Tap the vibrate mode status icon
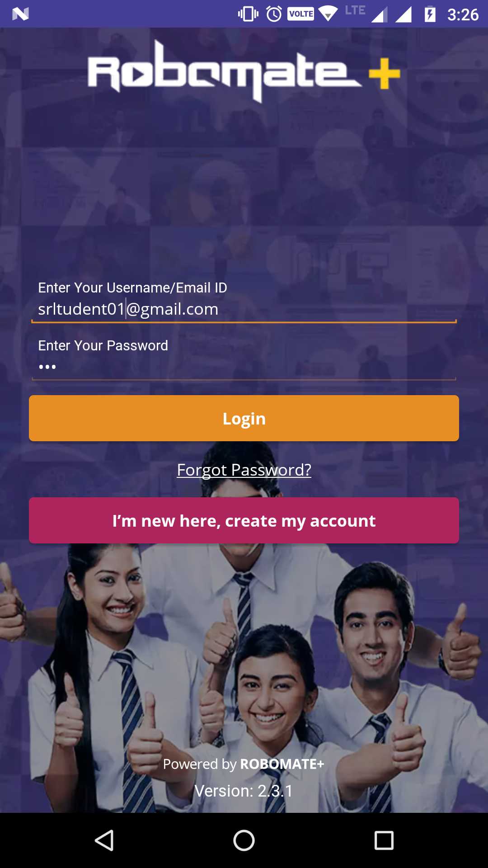Image resolution: width=488 pixels, height=868 pixels. (248, 14)
